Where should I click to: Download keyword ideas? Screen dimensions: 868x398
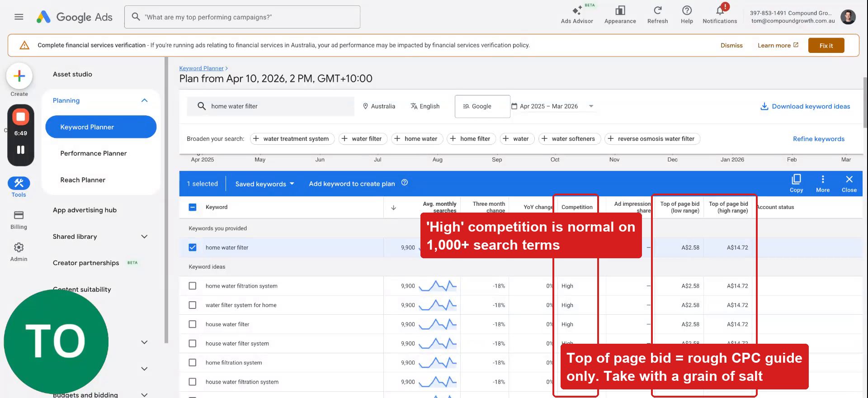pyautogui.click(x=805, y=106)
